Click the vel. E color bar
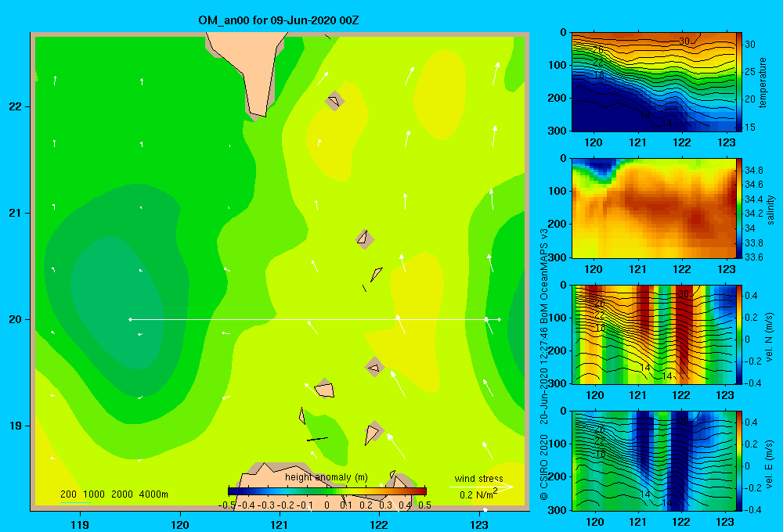783x532 pixels. (x=740, y=461)
